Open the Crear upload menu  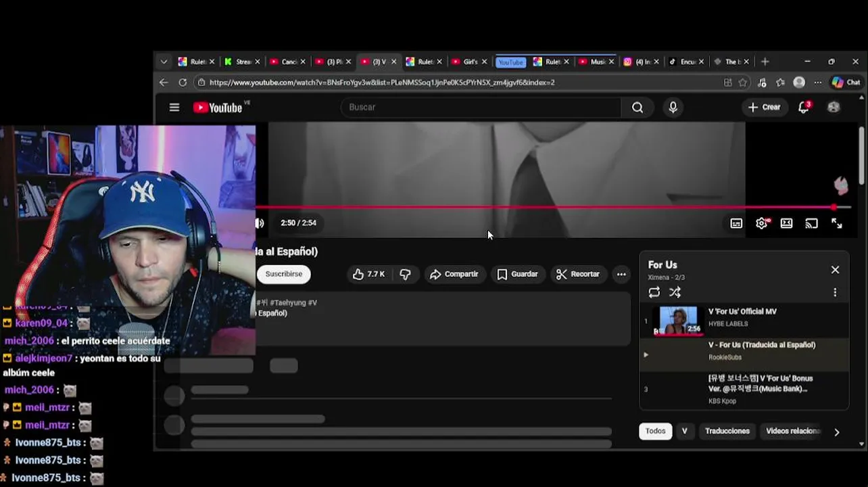coord(764,107)
